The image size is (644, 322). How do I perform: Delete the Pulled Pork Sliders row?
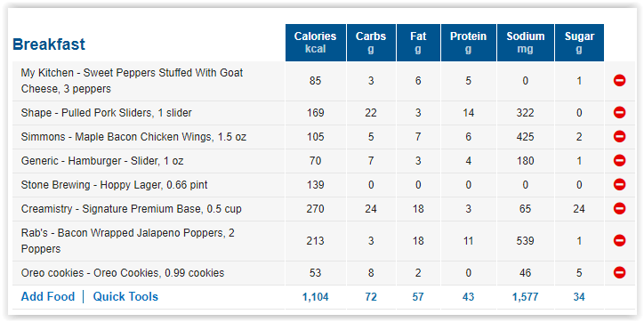tap(619, 113)
